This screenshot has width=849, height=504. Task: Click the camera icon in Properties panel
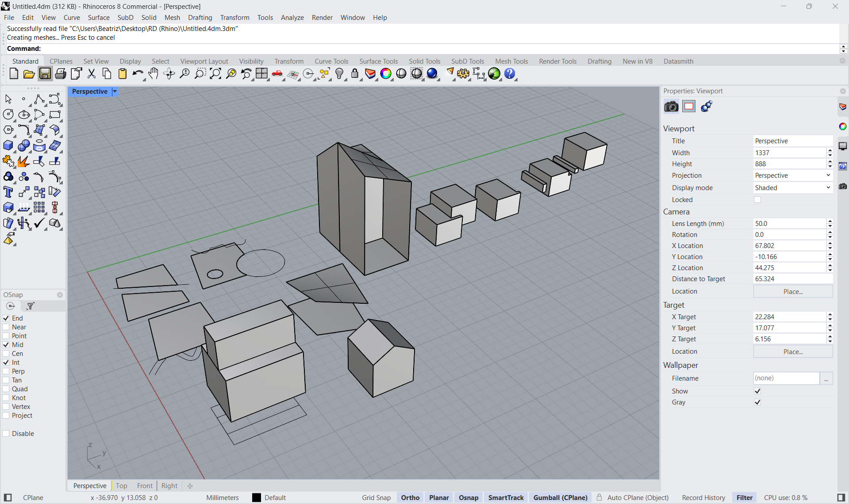(671, 106)
